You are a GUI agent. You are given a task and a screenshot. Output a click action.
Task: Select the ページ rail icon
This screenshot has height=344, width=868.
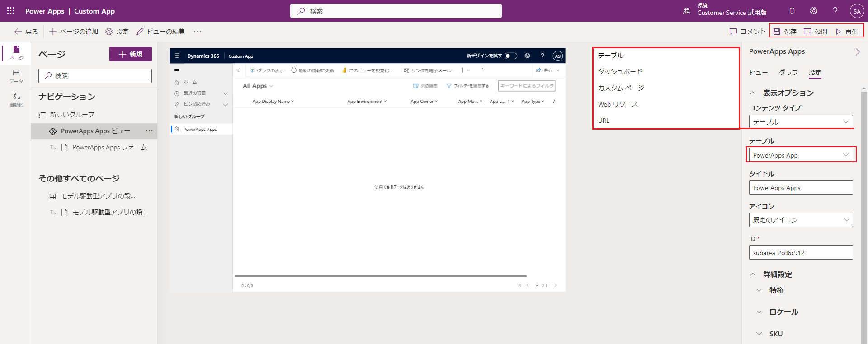click(x=16, y=53)
